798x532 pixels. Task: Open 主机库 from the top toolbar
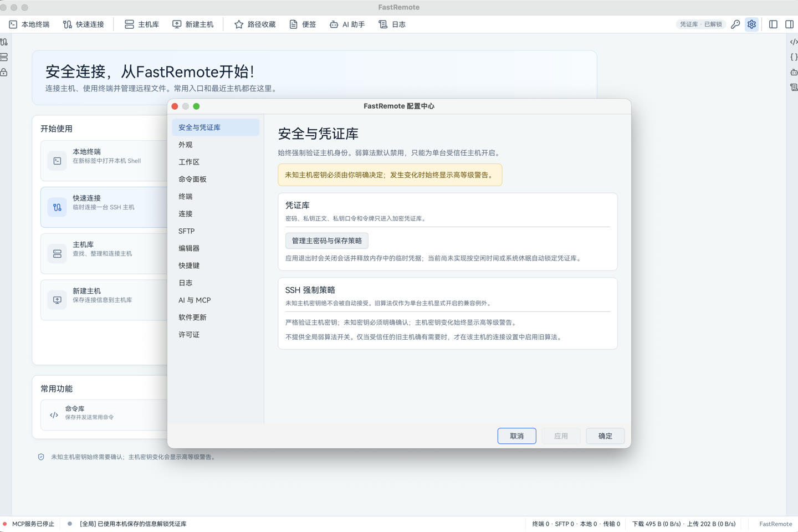[x=142, y=24]
